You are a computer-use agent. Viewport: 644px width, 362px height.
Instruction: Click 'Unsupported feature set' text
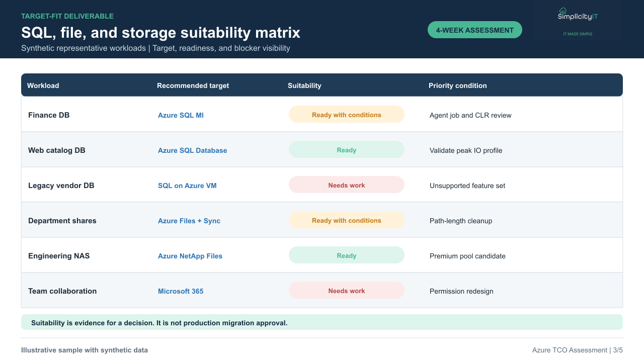(x=467, y=186)
